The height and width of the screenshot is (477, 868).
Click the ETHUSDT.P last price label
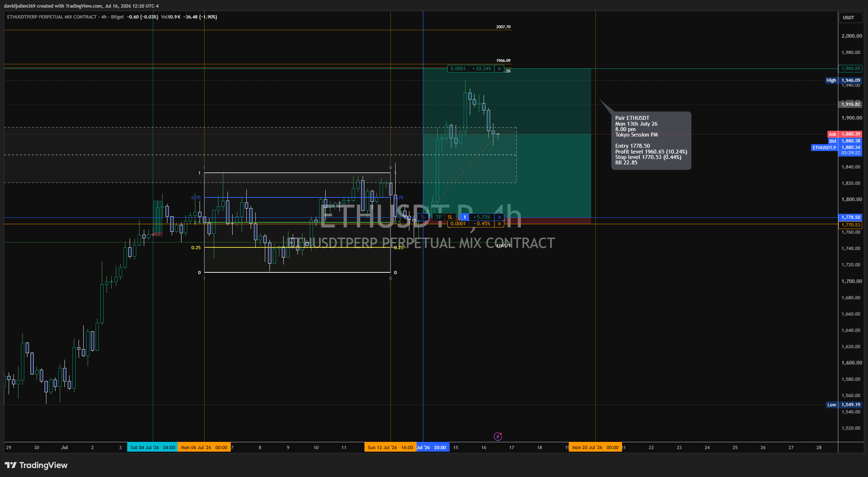pos(836,147)
